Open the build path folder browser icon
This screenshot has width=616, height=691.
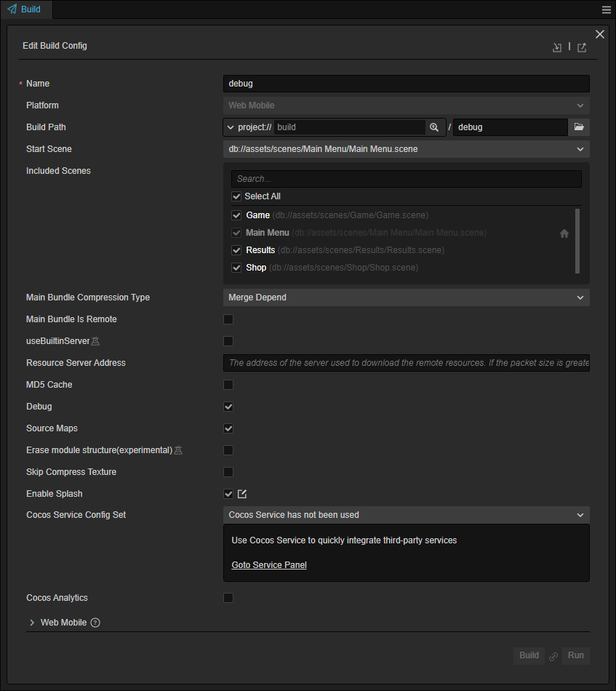pos(579,127)
